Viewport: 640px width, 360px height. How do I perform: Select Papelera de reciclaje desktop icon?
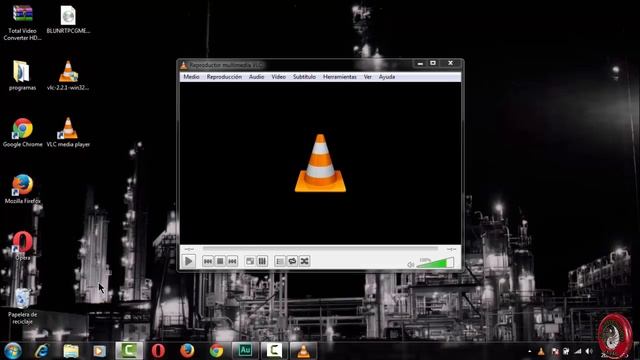pos(22,306)
